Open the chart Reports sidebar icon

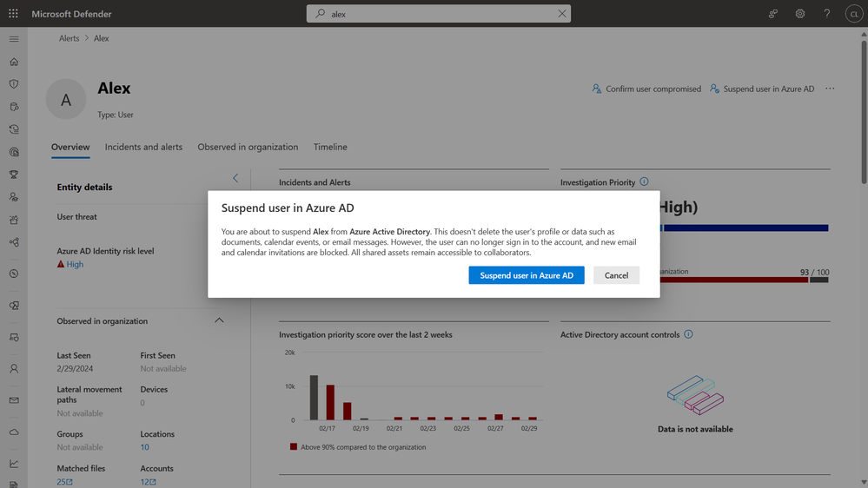point(14,464)
